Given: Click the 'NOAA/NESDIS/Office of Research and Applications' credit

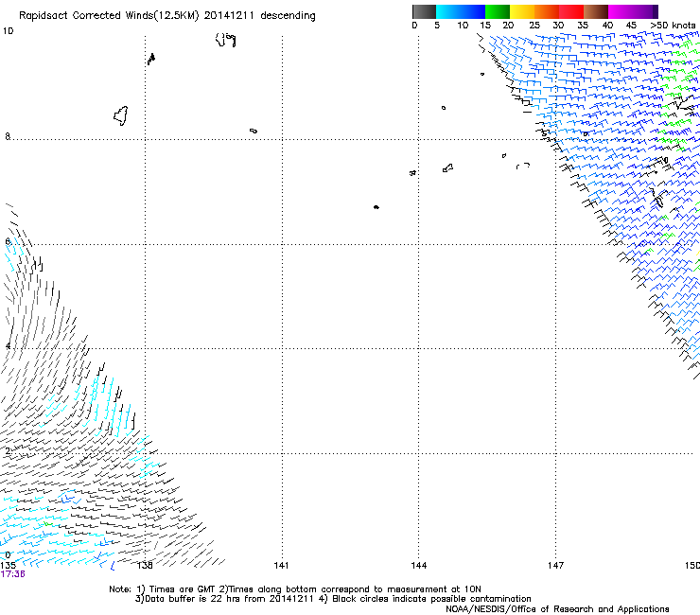Looking at the screenshot, I should (557, 609).
